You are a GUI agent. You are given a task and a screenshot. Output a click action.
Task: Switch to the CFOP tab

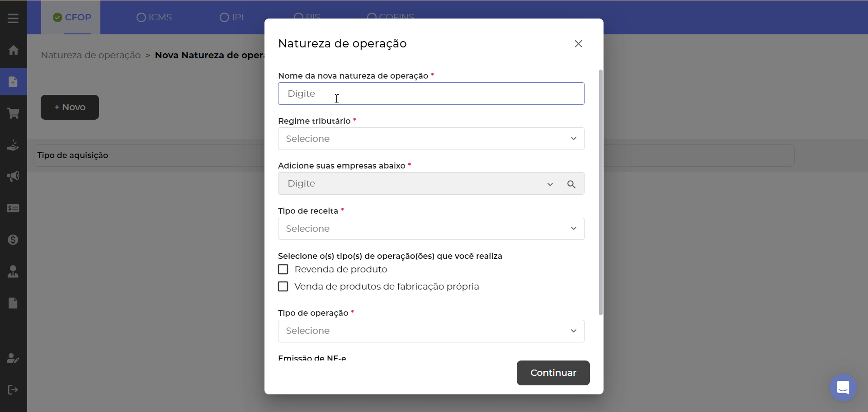pos(72,18)
